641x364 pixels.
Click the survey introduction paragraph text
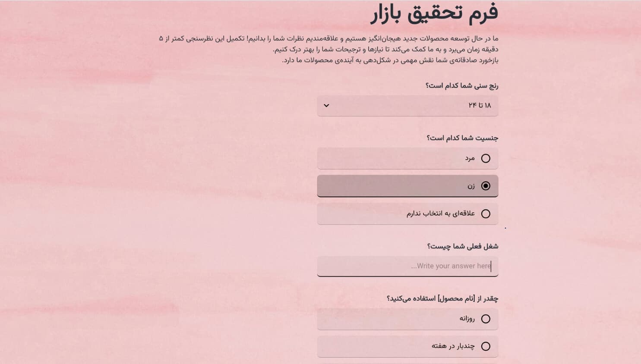328,49
